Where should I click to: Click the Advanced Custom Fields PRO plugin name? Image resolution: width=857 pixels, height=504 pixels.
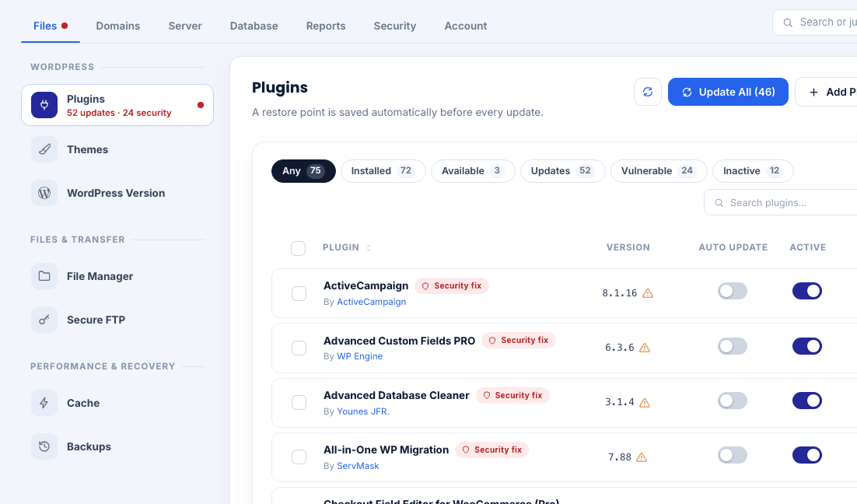(x=400, y=341)
